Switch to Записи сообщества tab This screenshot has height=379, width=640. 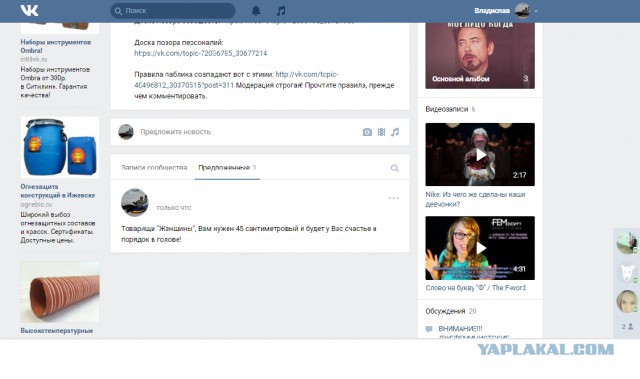point(154,168)
